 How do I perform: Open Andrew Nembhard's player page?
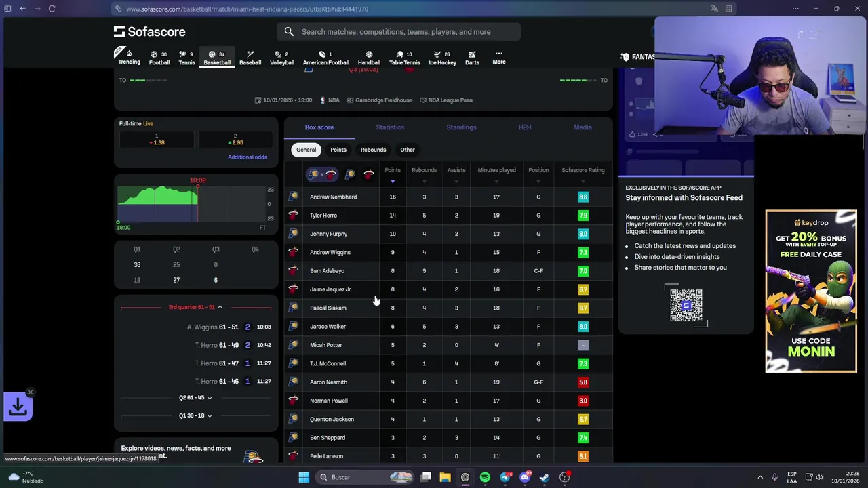pyautogui.click(x=333, y=197)
